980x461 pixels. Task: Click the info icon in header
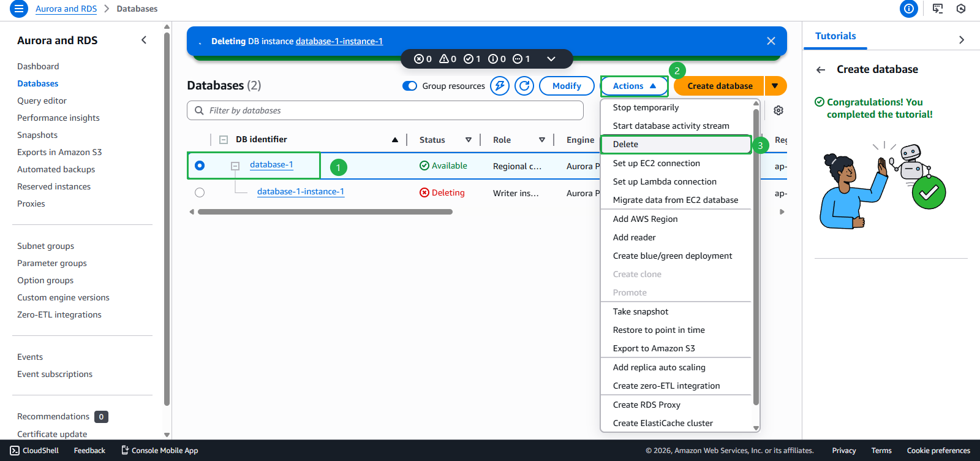point(909,9)
